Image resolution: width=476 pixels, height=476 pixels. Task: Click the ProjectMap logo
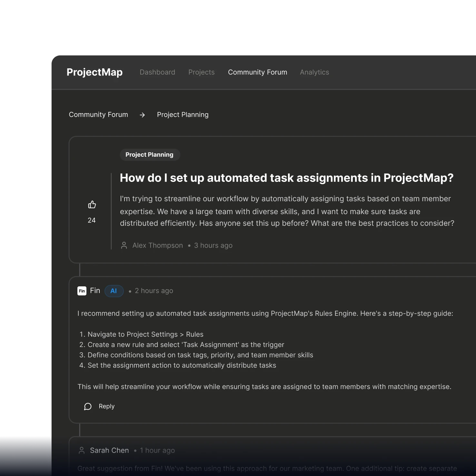click(x=94, y=72)
